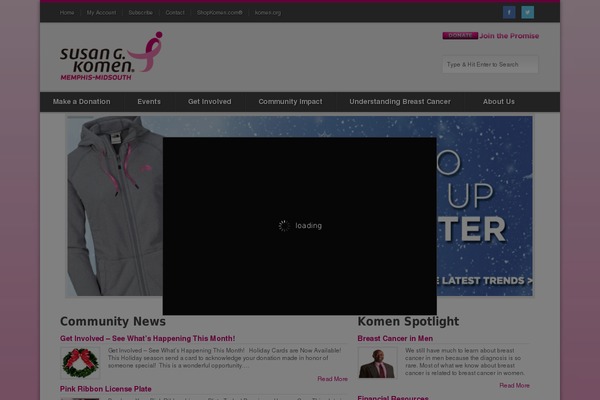
Task: Click the Join the Promise link
Action: coord(509,36)
